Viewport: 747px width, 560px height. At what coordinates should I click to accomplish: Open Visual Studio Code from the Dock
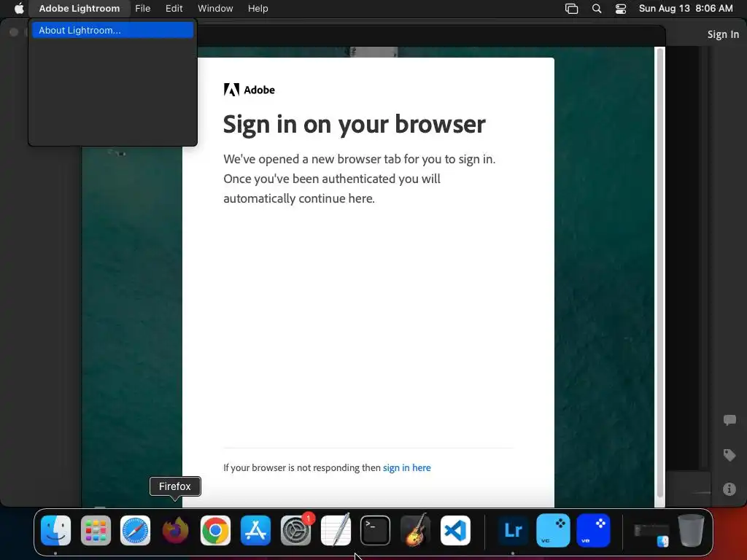[x=455, y=531]
